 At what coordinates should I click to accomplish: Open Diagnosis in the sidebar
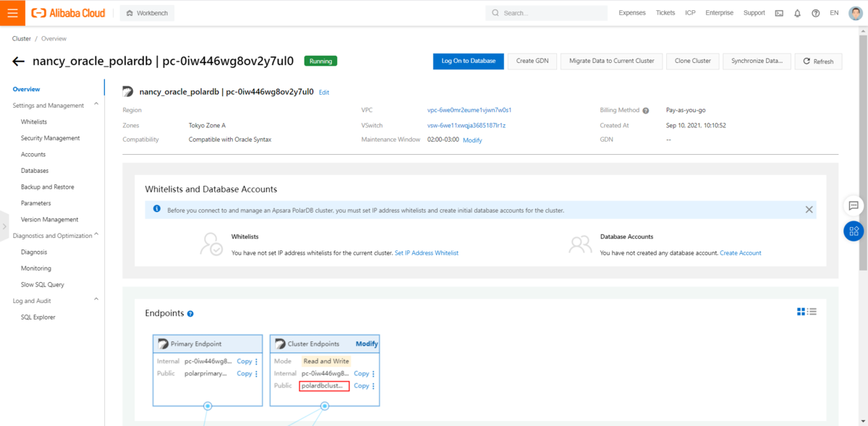(x=34, y=252)
